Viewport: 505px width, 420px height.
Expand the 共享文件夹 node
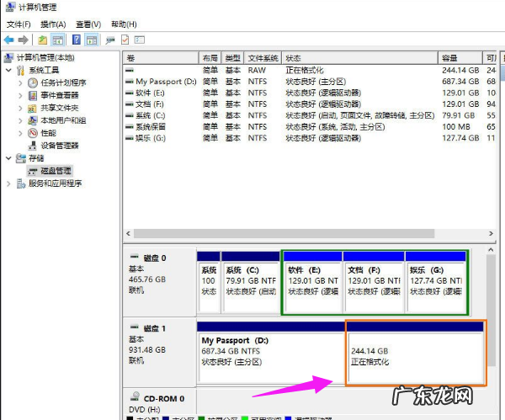[x=20, y=109]
